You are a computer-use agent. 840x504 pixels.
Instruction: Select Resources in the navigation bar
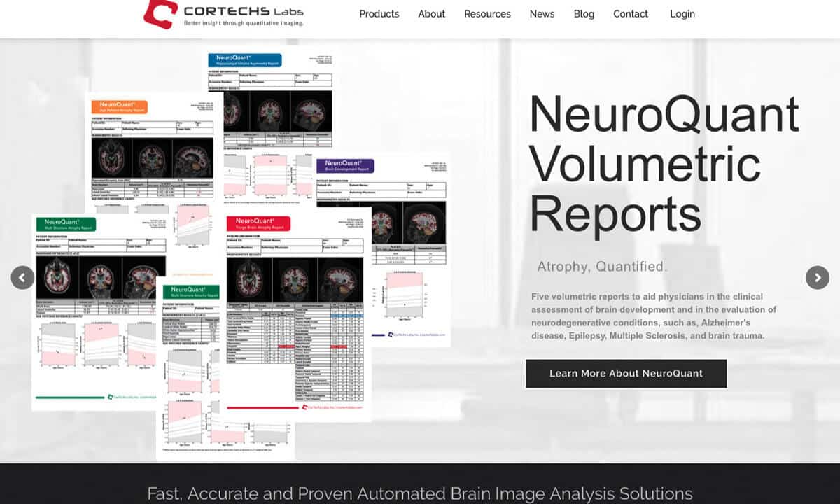click(487, 14)
